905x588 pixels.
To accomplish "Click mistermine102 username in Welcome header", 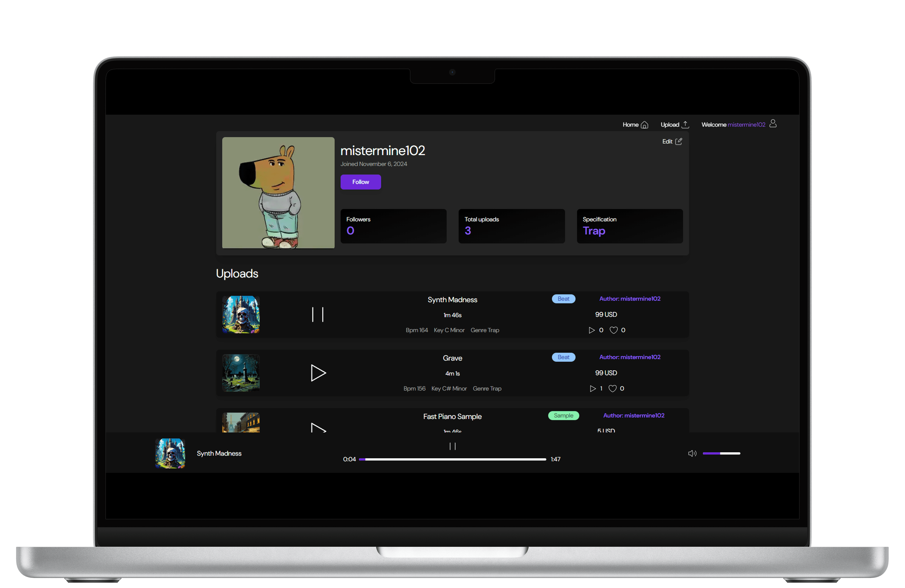I will pos(746,125).
